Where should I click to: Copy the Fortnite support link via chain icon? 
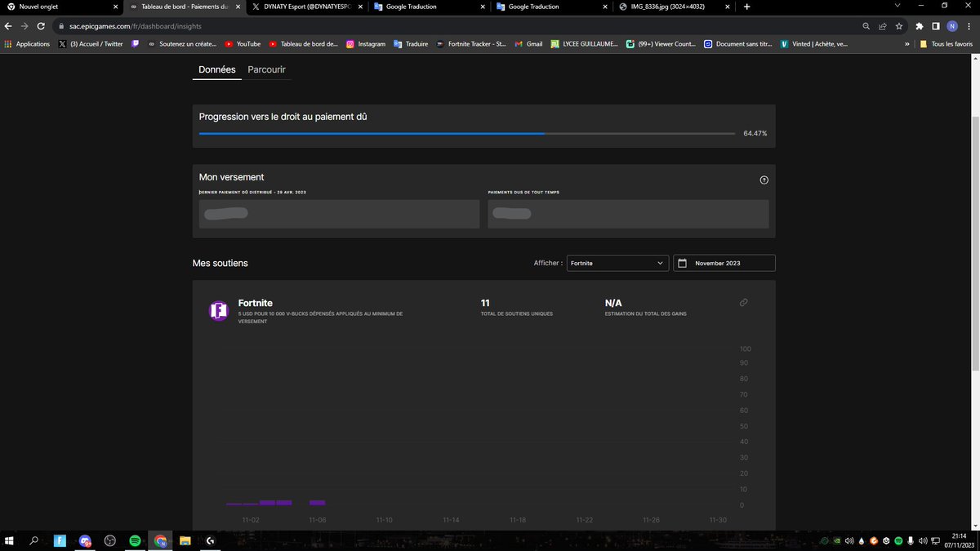coord(743,303)
